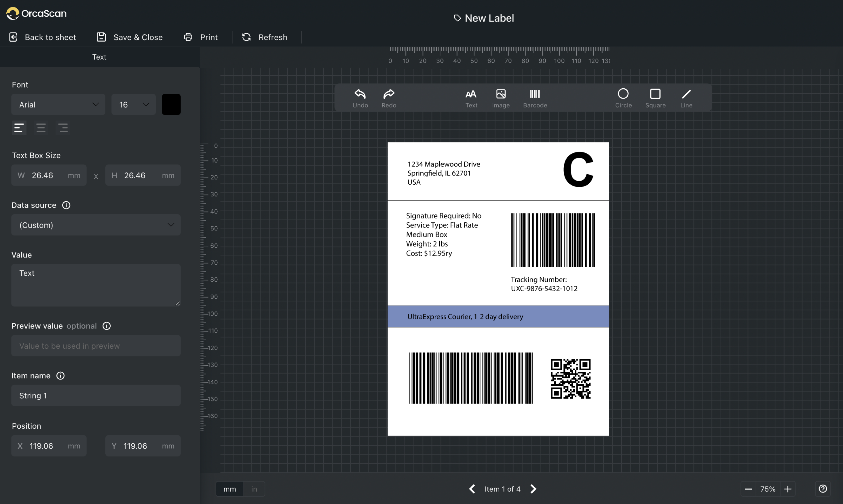Open the help question mark
The height and width of the screenshot is (504, 843).
point(823,489)
